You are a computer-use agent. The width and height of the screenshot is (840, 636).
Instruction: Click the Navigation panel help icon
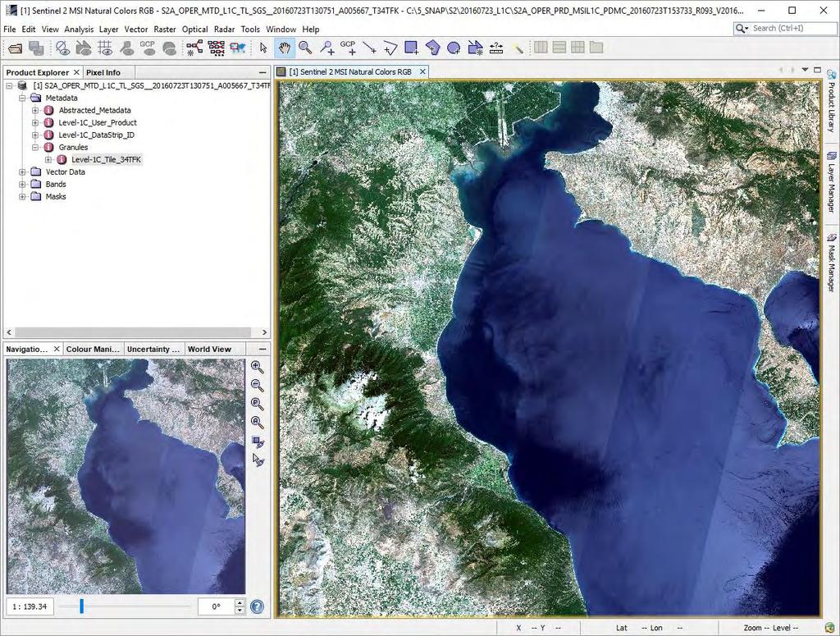[x=257, y=606]
